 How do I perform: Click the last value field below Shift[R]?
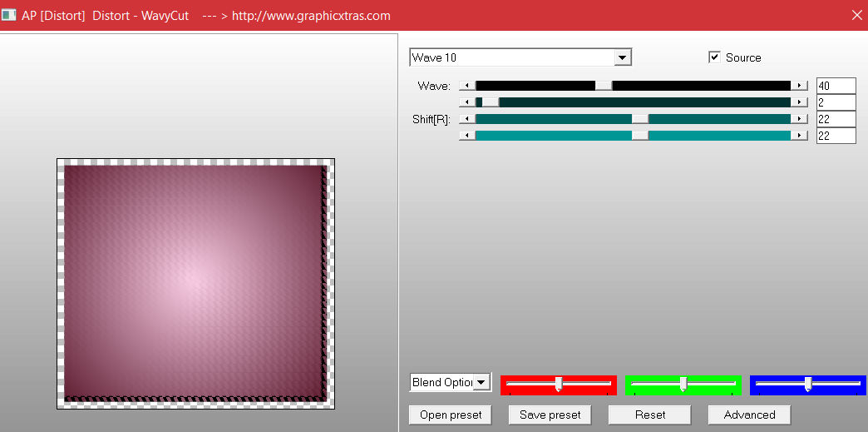click(836, 136)
